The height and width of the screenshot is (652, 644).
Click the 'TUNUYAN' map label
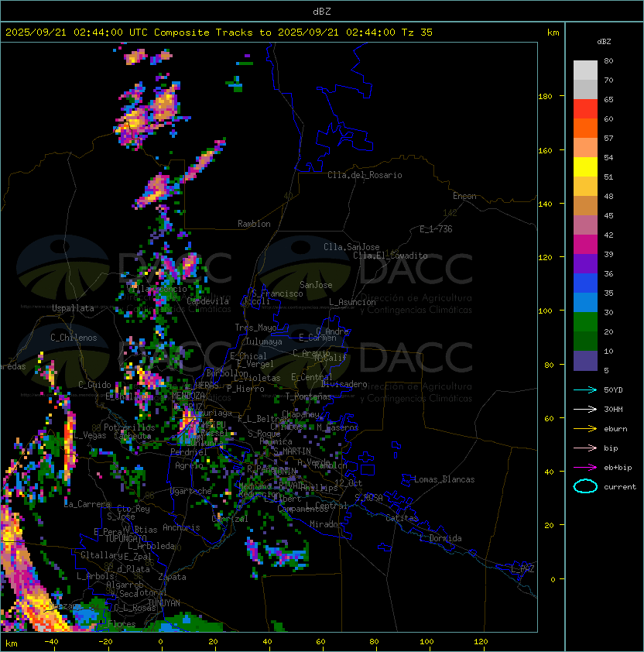pyautogui.click(x=164, y=603)
